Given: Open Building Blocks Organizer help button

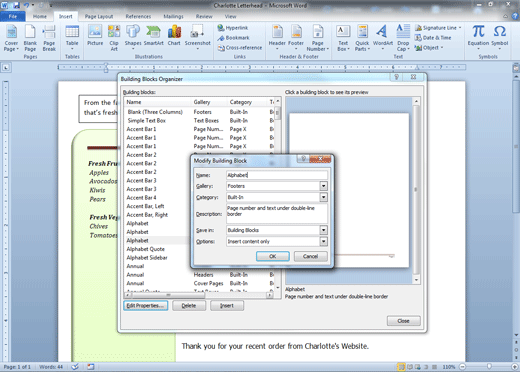Looking at the screenshot, I should coord(396,77).
